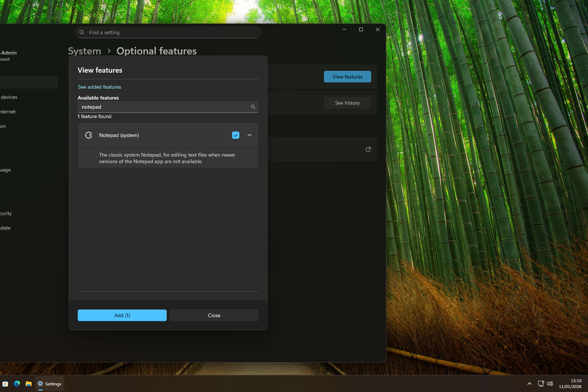
Task: Click the "1 feature found" result text
Action: 94,116
